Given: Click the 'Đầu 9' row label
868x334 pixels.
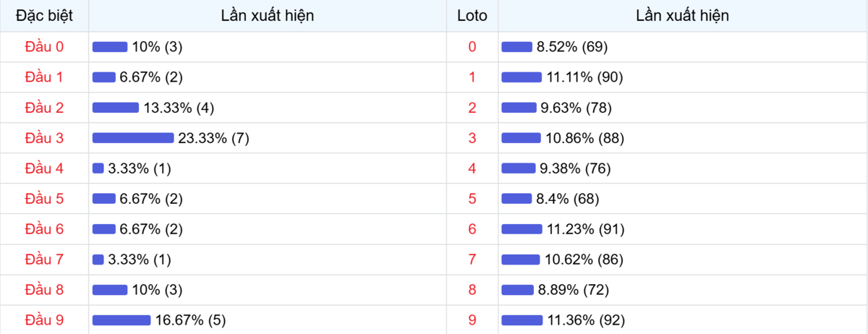Looking at the screenshot, I should coord(44,320).
